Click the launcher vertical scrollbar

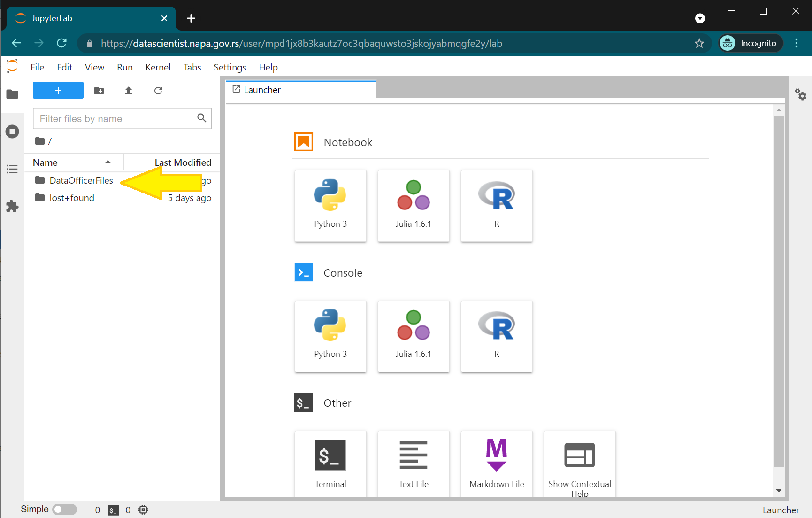[x=779, y=291]
